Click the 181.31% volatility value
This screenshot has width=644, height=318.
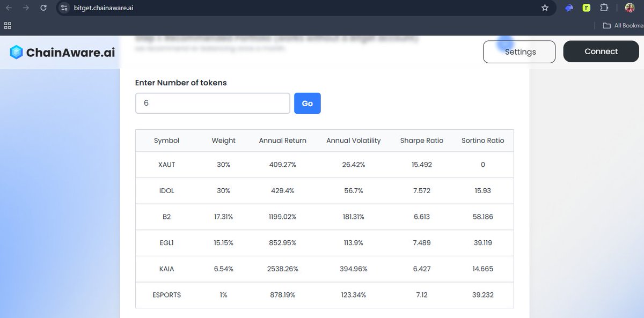tap(354, 217)
